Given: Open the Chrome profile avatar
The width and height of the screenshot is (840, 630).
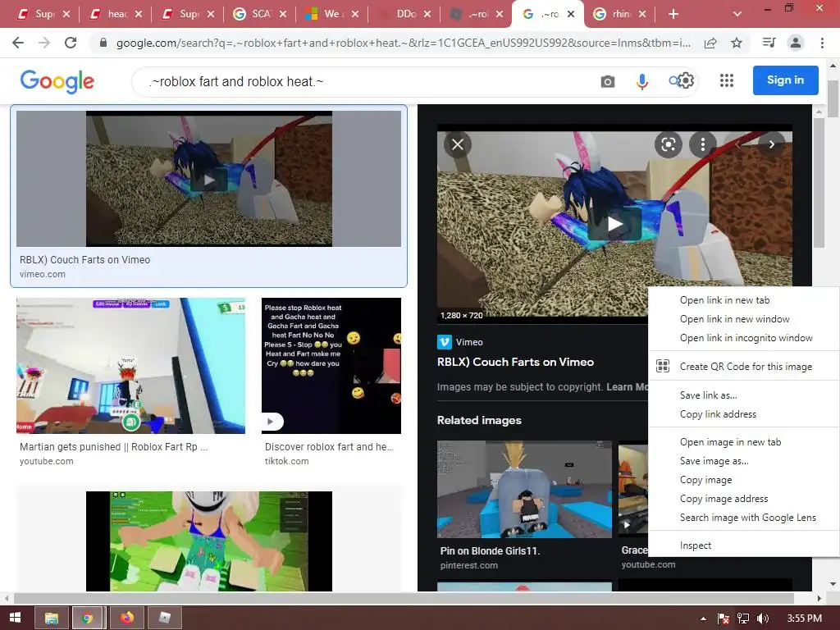Looking at the screenshot, I should 796,43.
